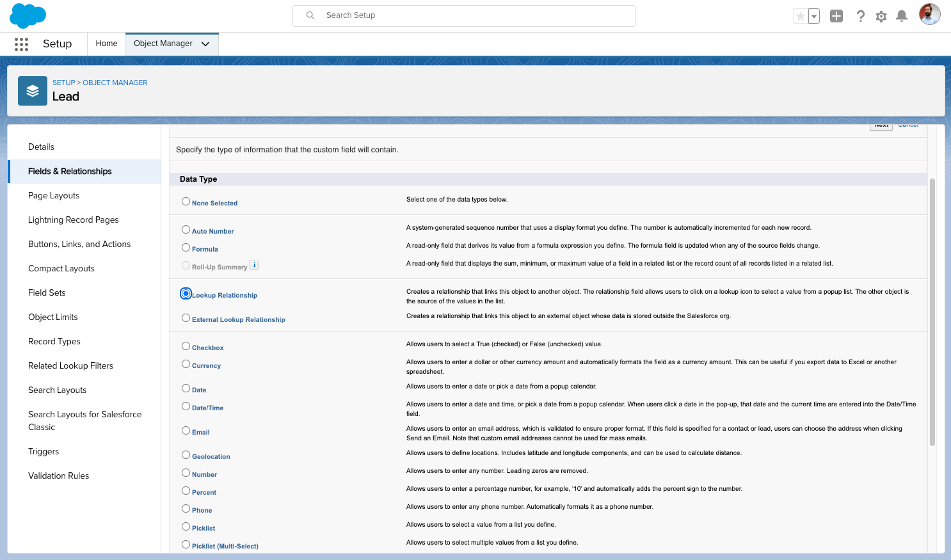Open the App Launcher grid icon
The height and width of the screenshot is (560, 951).
(21, 44)
